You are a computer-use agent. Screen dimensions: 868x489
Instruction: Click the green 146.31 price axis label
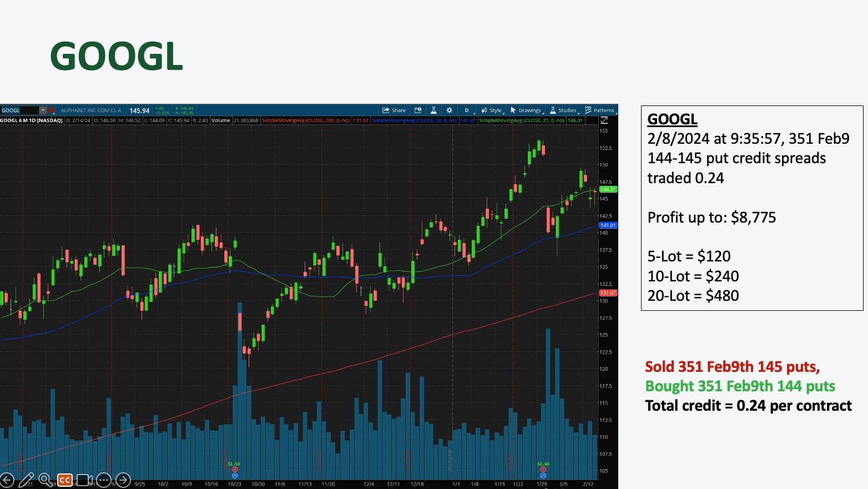tap(608, 189)
